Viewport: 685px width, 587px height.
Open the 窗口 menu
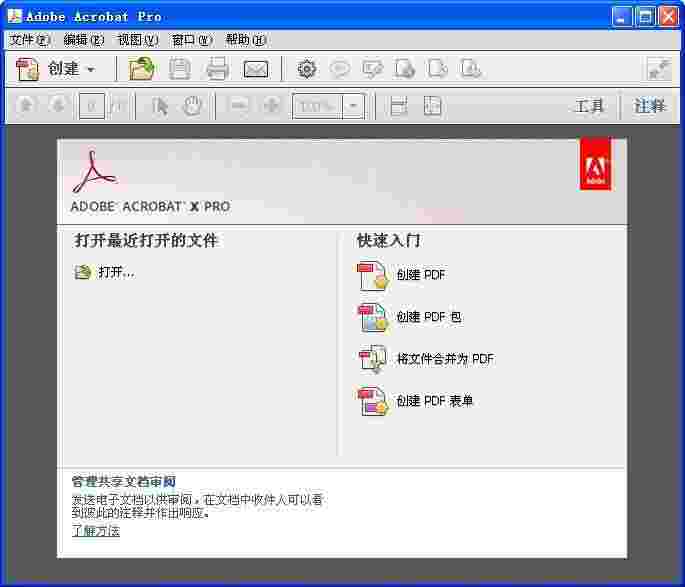click(192, 40)
